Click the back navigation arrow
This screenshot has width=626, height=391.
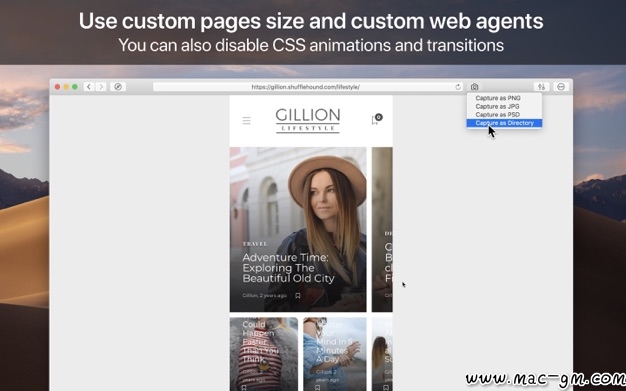(89, 87)
